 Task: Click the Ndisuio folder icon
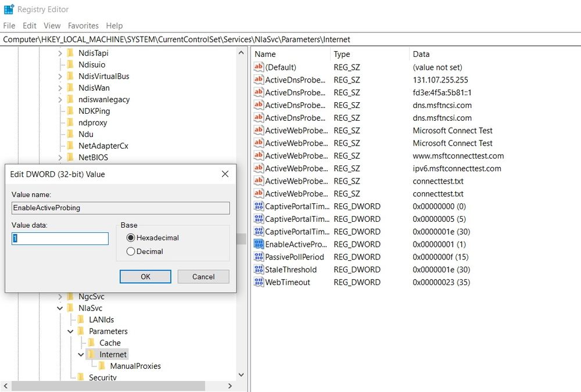tap(70, 64)
